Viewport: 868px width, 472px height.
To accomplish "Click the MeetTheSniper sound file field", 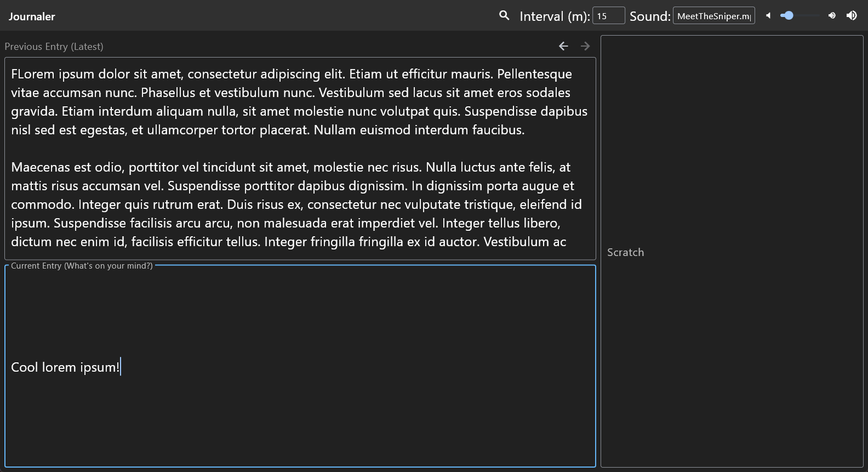I will tap(713, 16).
